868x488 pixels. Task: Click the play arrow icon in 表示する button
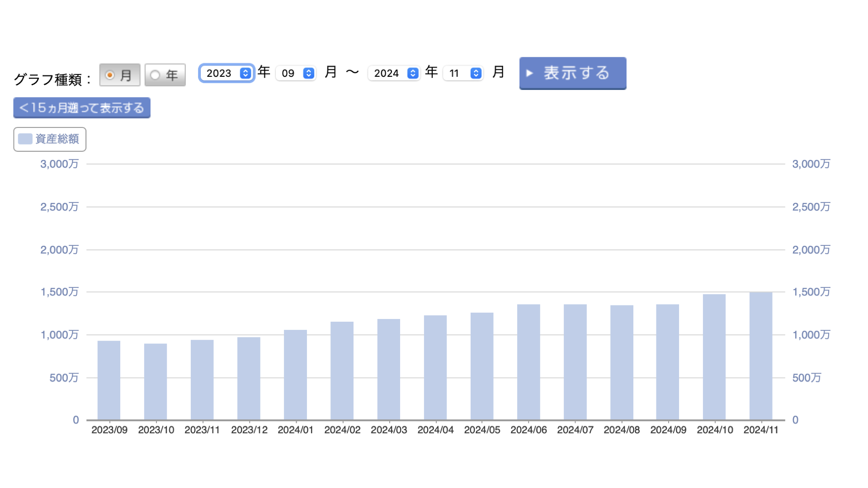pyautogui.click(x=530, y=73)
